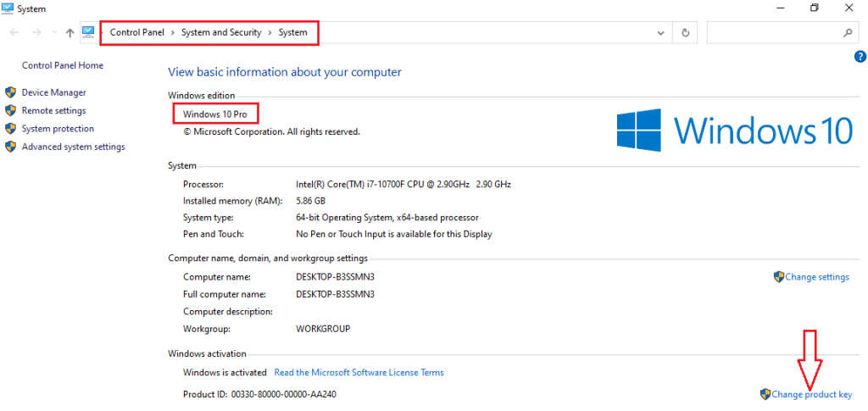
Task: Click shield icon beside Advanced system settings
Action: (10, 147)
